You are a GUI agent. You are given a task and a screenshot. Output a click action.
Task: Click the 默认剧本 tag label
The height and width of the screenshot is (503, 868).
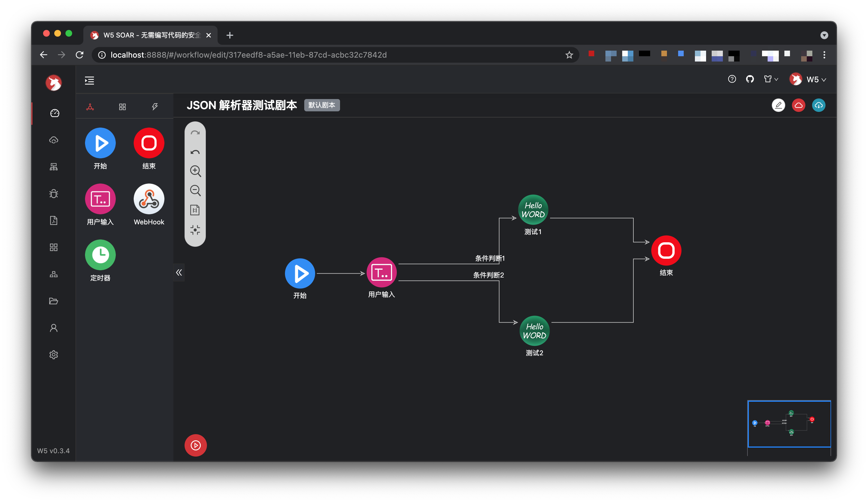tap(322, 105)
